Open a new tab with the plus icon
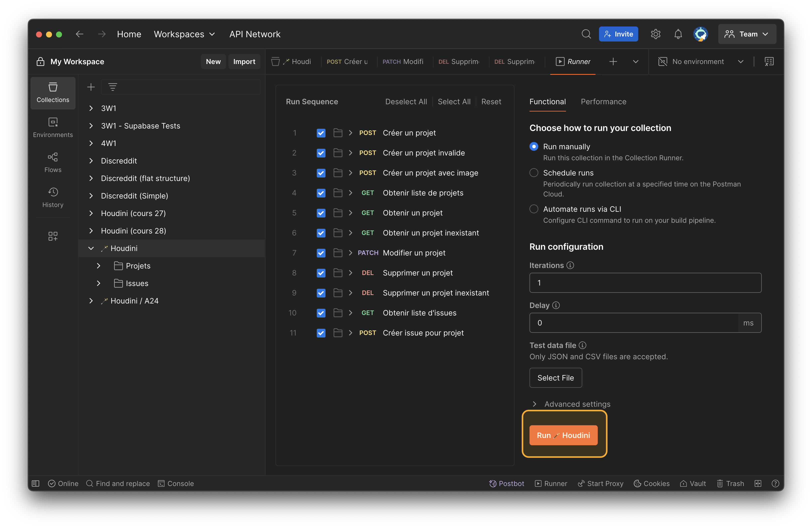812x528 pixels. pyautogui.click(x=613, y=62)
